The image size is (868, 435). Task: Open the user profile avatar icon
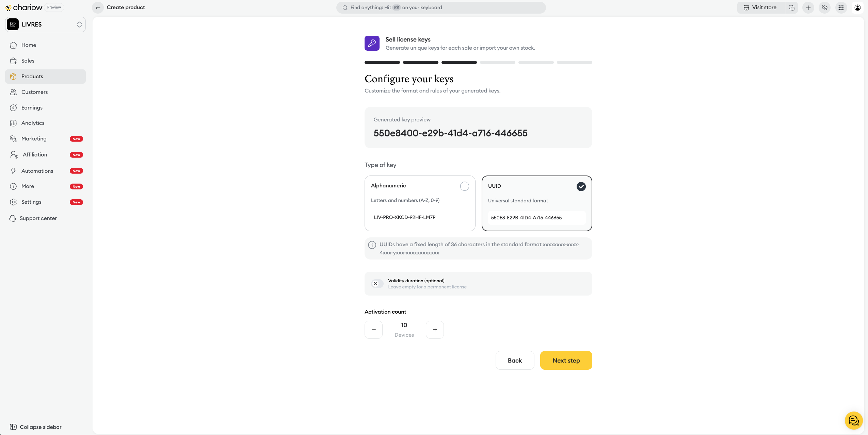click(857, 7)
